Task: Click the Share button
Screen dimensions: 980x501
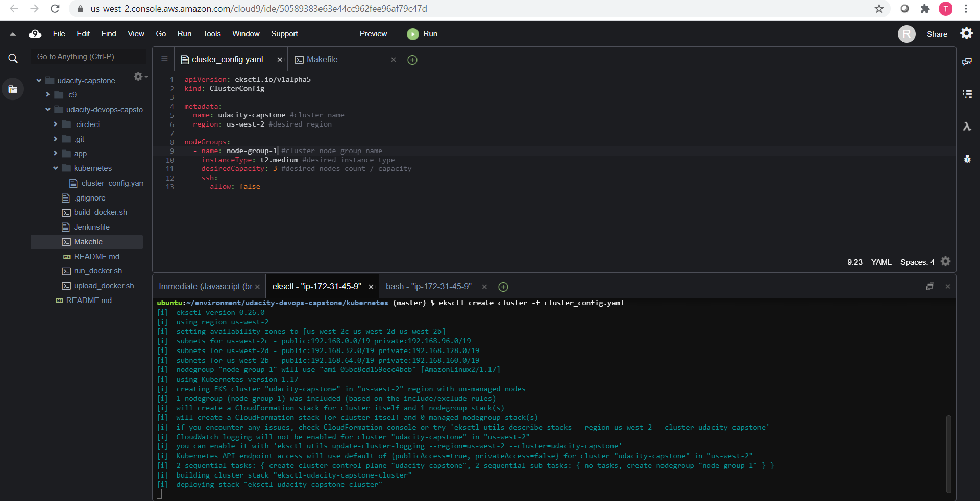Action: point(937,34)
